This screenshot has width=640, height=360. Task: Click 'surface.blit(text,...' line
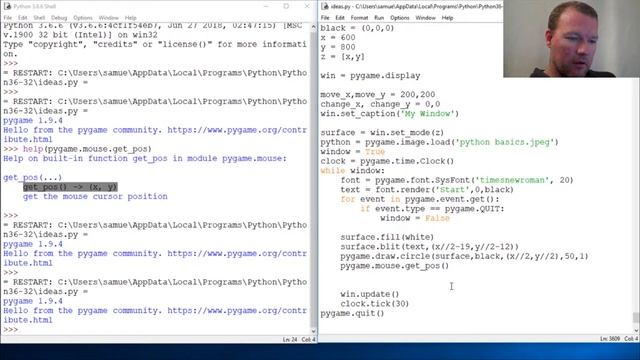pos(429,247)
